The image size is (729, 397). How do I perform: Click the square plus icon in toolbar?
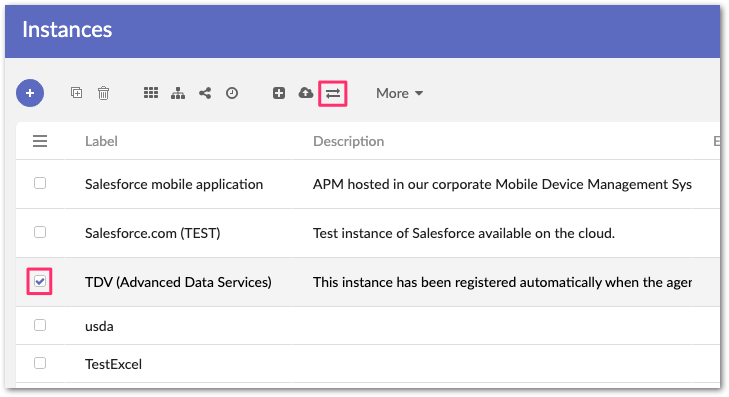[x=278, y=93]
